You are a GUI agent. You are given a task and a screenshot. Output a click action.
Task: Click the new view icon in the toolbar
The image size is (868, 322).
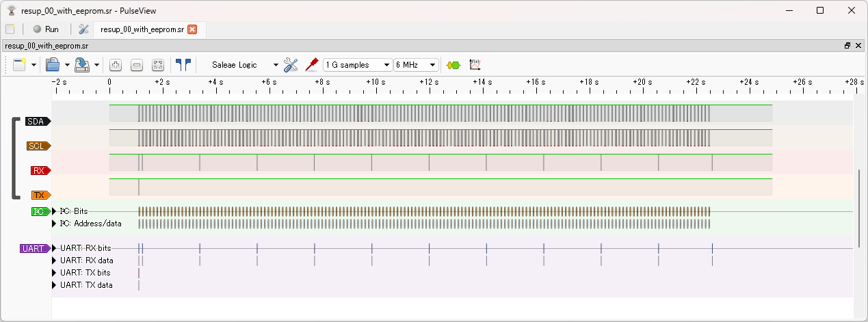pyautogui.click(x=19, y=65)
